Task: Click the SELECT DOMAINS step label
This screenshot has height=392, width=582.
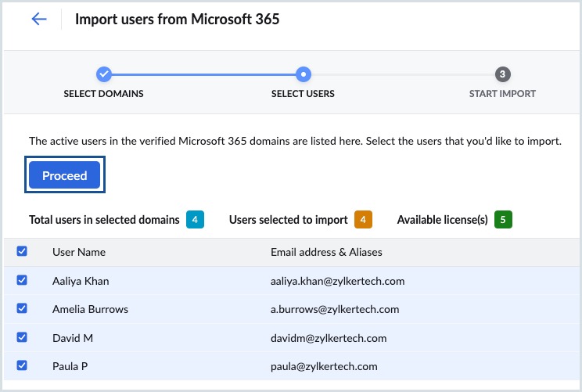Action: pos(103,94)
